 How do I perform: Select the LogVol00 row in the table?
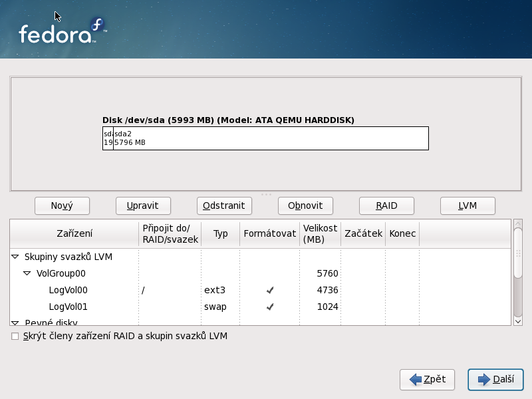[68, 290]
